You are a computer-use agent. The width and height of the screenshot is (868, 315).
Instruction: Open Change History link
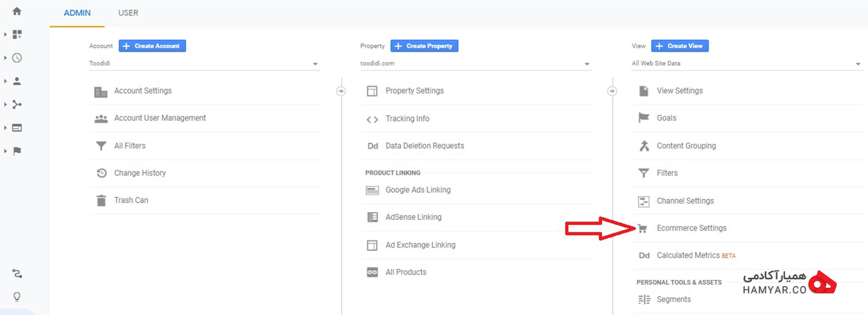(140, 173)
